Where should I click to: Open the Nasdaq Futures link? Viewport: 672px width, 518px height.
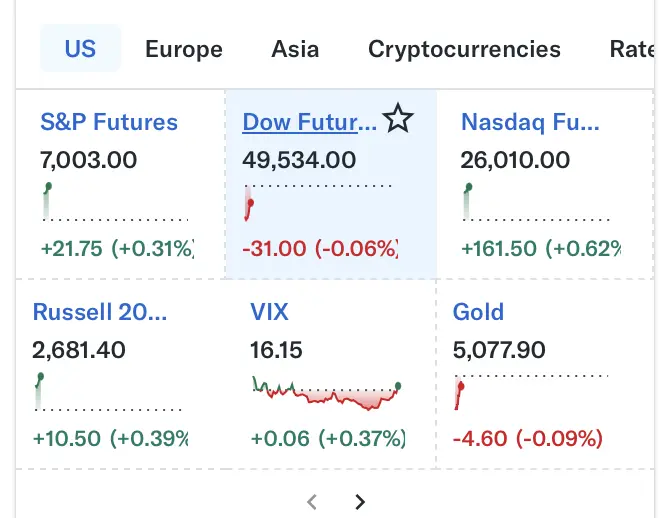click(x=530, y=122)
